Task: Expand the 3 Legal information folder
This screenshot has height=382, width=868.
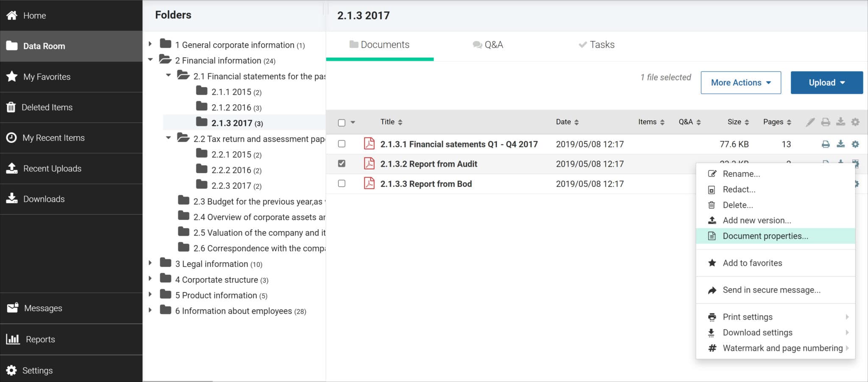Action: (150, 263)
